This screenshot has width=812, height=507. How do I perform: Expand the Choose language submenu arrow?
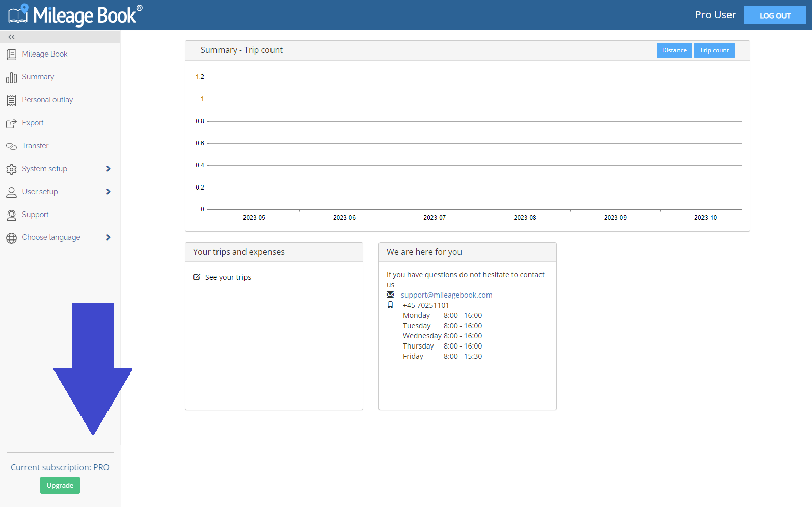[108, 237]
